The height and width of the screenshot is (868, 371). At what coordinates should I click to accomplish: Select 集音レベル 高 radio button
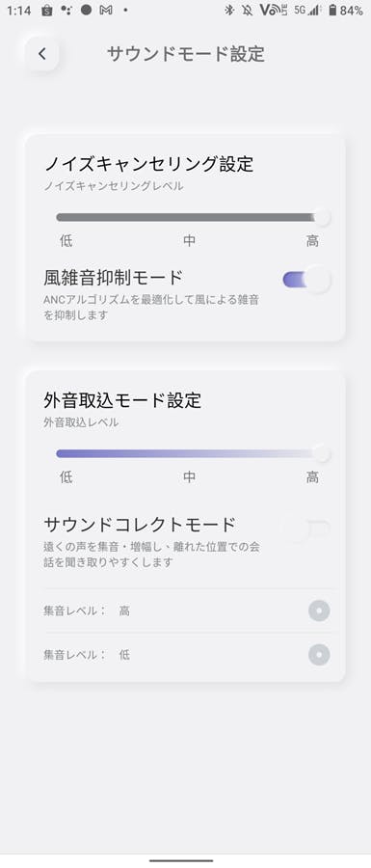coord(319,611)
